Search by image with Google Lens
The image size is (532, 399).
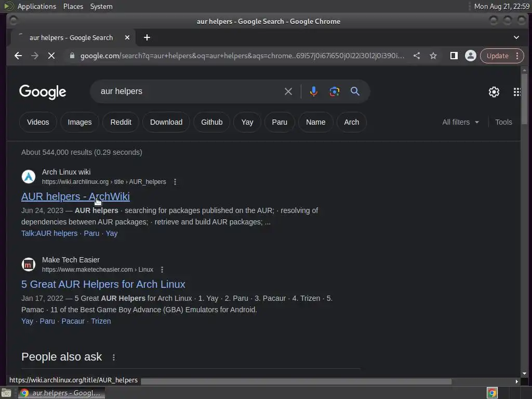(334, 91)
